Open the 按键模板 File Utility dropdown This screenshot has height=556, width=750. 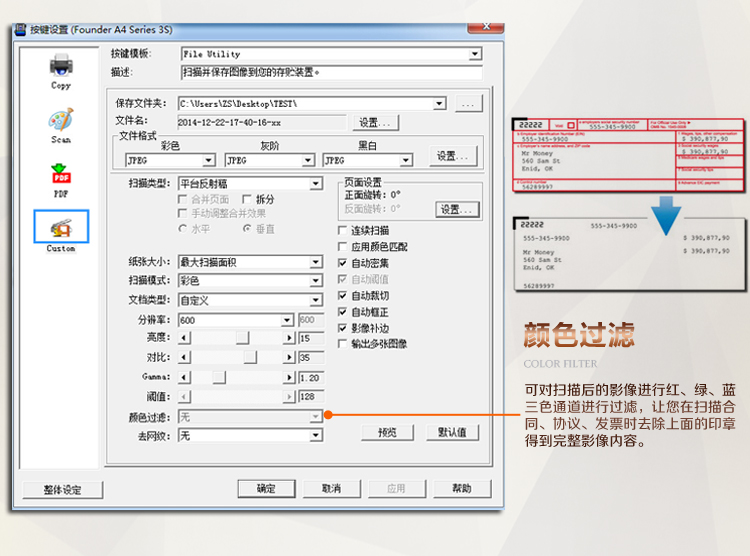click(475, 54)
